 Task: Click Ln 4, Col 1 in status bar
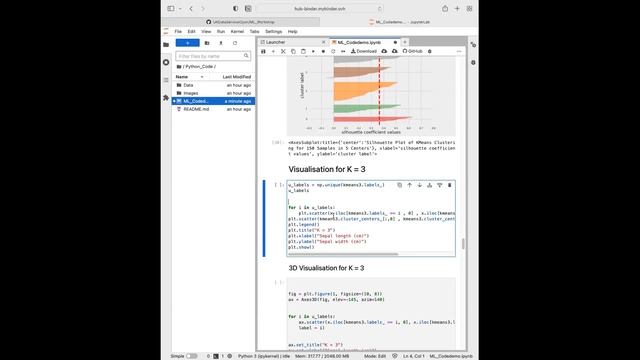pos(413,356)
